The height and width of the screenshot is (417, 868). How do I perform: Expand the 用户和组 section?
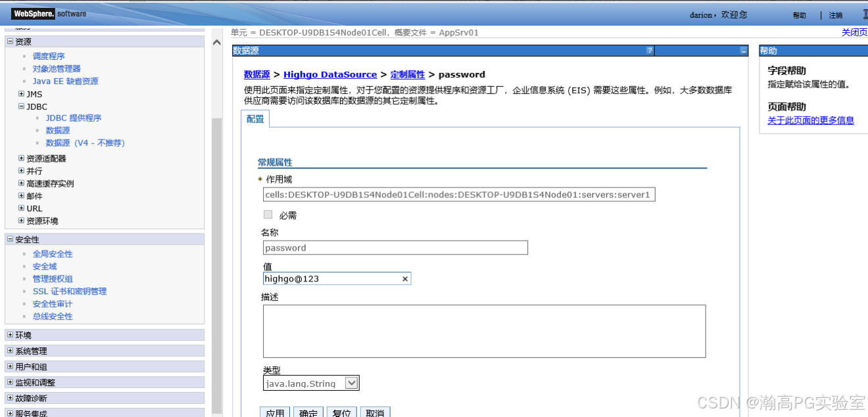point(10,366)
